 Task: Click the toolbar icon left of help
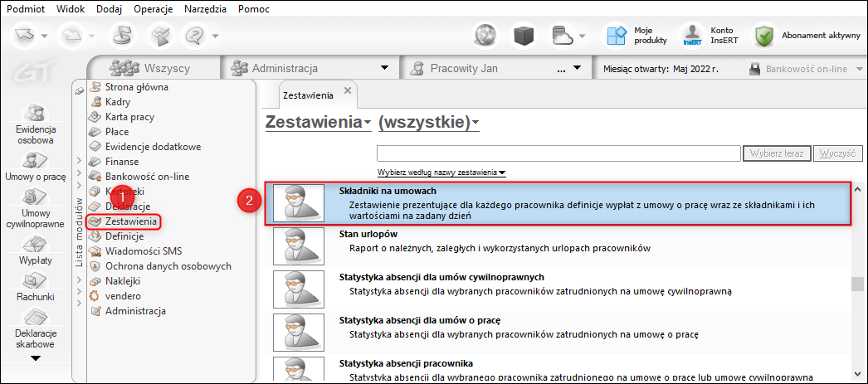(x=161, y=36)
